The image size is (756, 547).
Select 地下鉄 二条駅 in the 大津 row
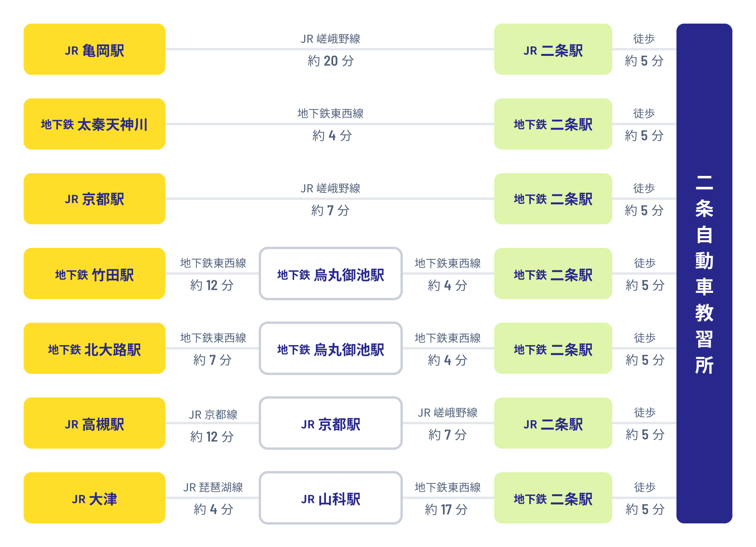(x=553, y=498)
